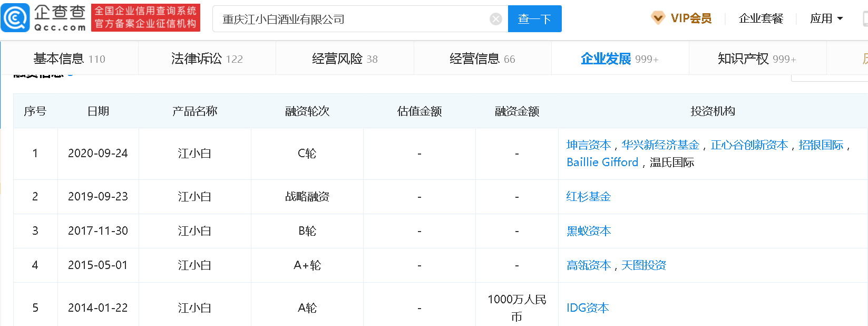Click date cell 2014-01-22
The height and width of the screenshot is (326, 868).
click(x=98, y=308)
